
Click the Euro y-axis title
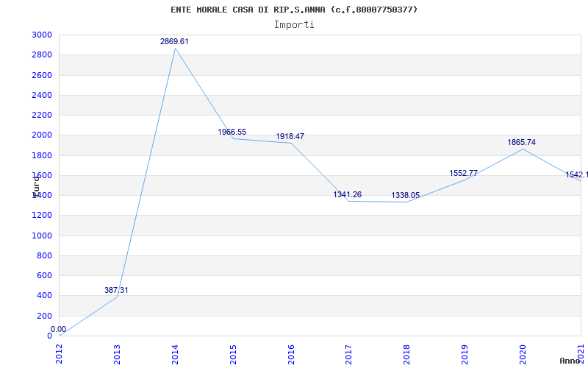[36, 186]
